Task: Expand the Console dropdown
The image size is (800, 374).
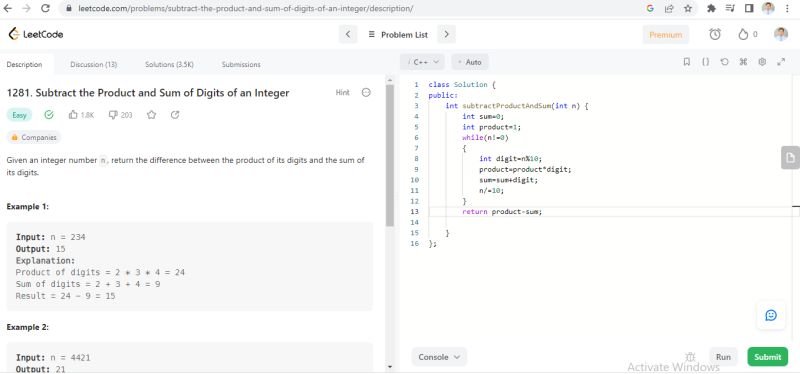Action: pyautogui.click(x=439, y=357)
